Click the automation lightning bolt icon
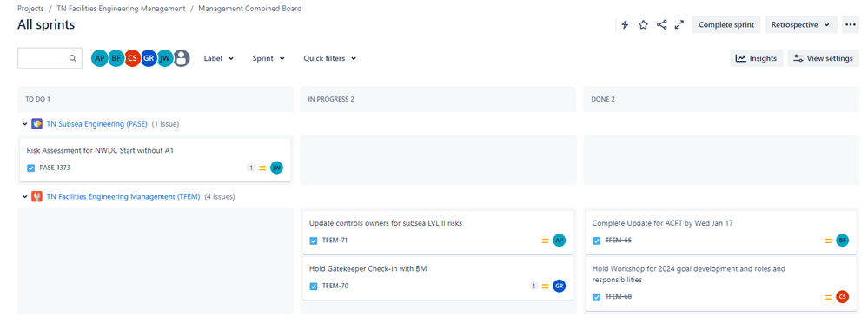 coord(625,25)
